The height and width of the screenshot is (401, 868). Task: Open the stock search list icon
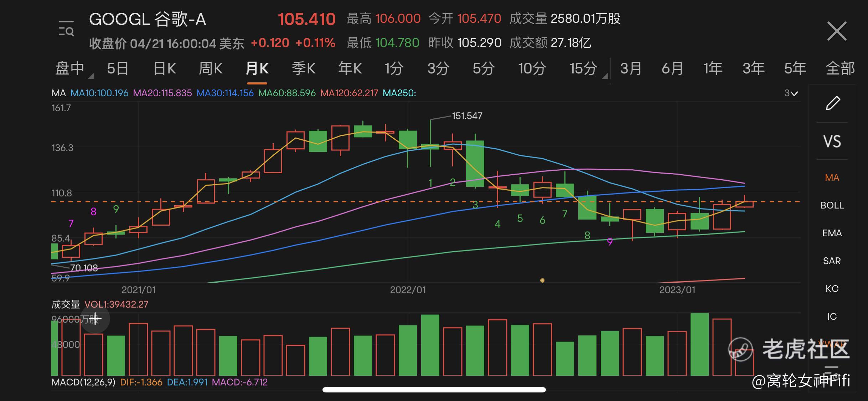[x=66, y=29]
